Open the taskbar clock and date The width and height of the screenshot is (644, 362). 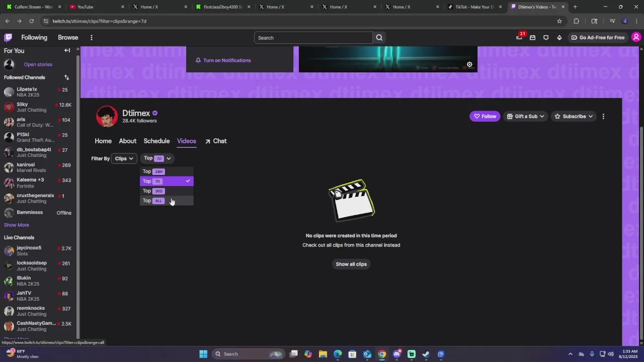[629, 354]
